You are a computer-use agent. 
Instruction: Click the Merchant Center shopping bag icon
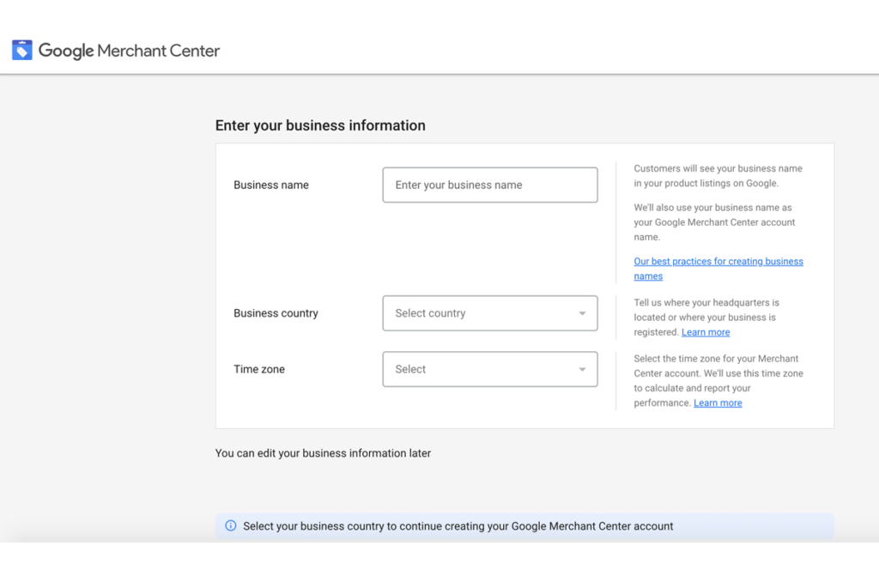pyautogui.click(x=21, y=50)
